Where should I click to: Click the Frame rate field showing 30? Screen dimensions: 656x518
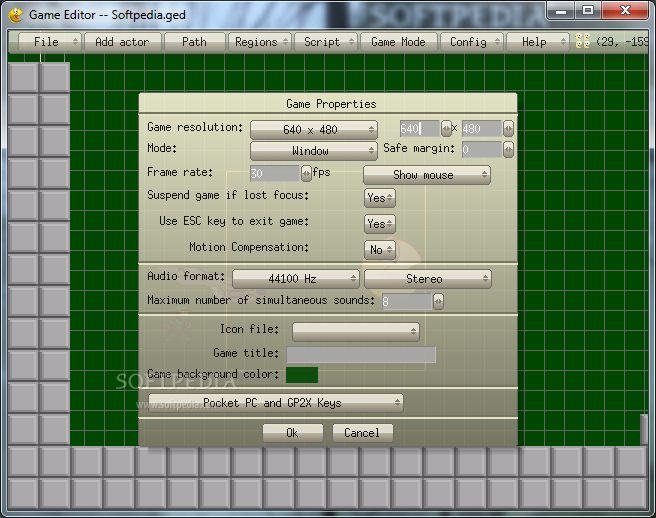point(275,173)
